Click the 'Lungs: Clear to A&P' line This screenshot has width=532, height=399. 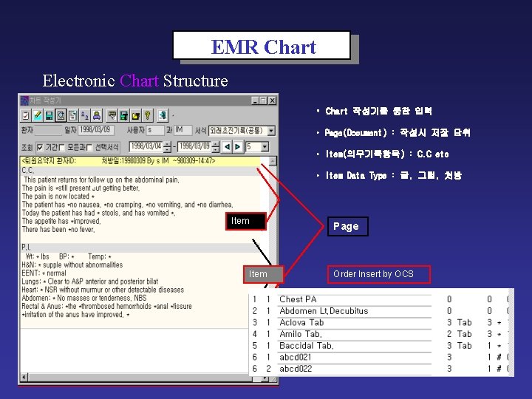(90, 282)
